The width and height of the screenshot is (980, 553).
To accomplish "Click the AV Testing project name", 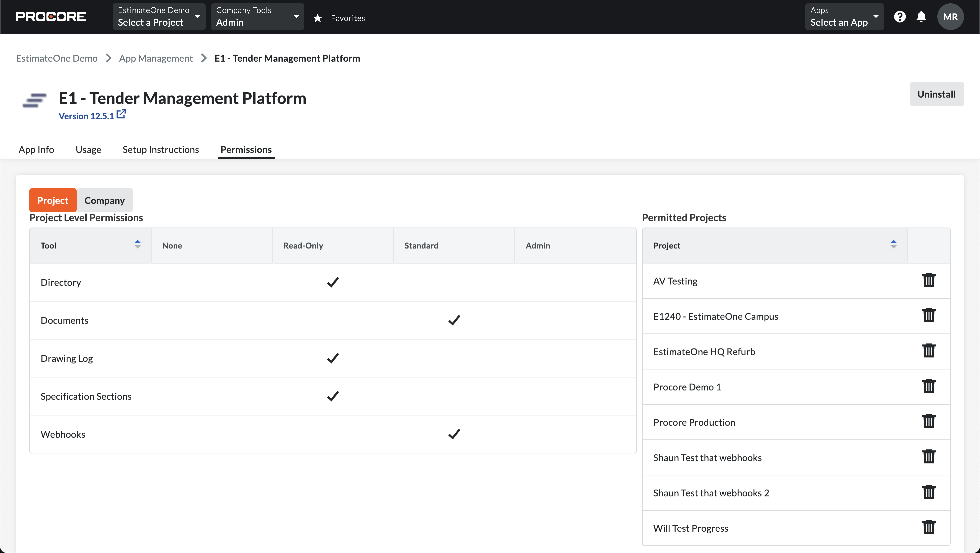I will [x=675, y=281].
